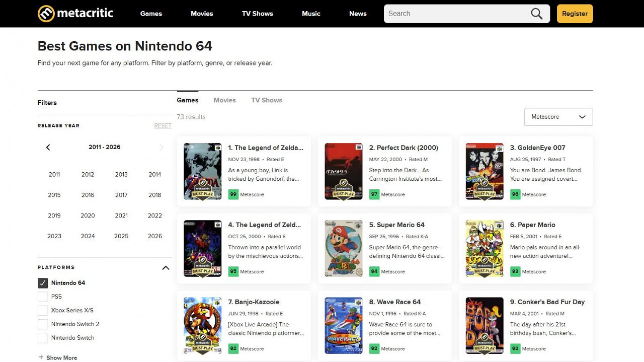
Task: Click Banjo-Kazooie cover thumbnail
Action: click(x=202, y=325)
